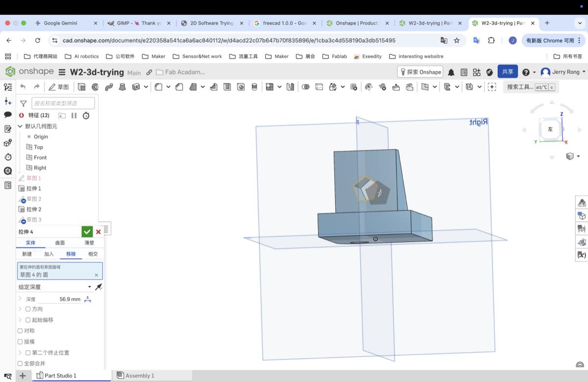Open notifications bell icon
The height and width of the screenshot is (382, 588).
[451, 72]
